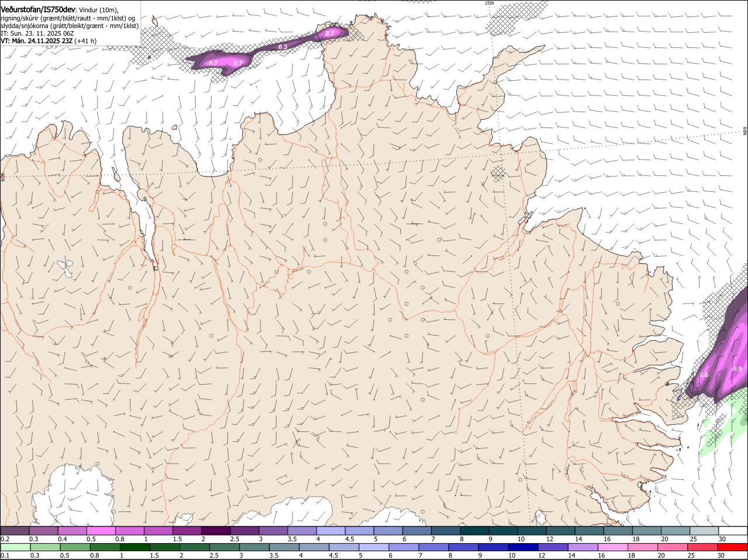This screenshot has width=748, height=560.
Task: Click the '0.9' snowfall value label
Action: 737,369
